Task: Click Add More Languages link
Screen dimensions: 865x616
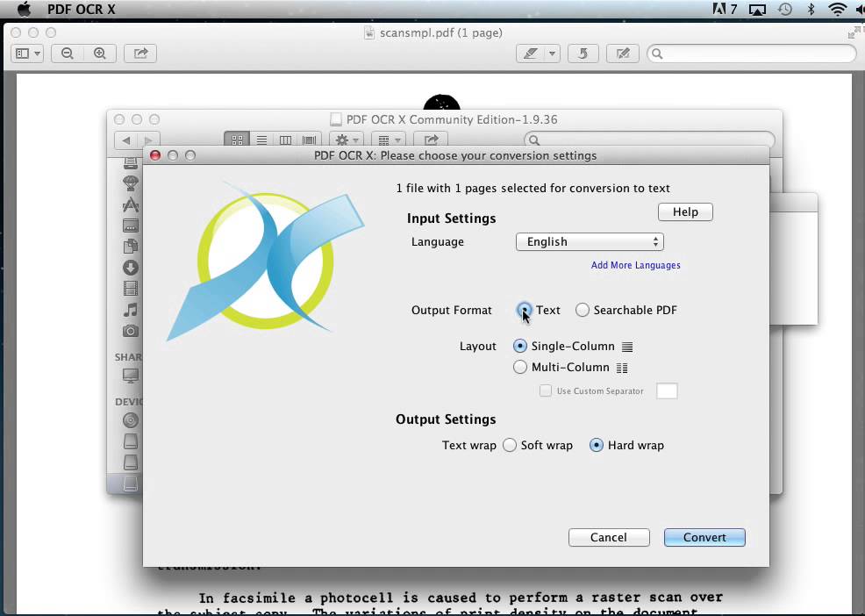Action: pyautogui.click(x=635, y=265)
